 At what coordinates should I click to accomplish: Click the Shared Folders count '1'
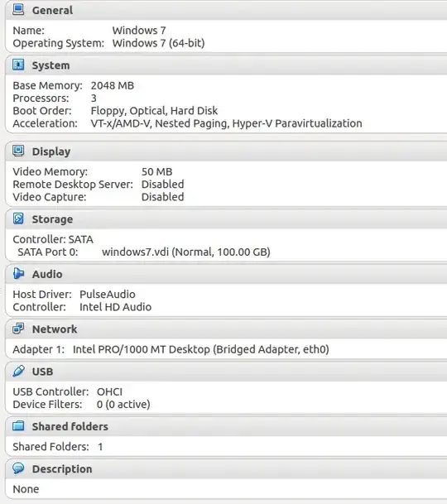click(100, 447)
